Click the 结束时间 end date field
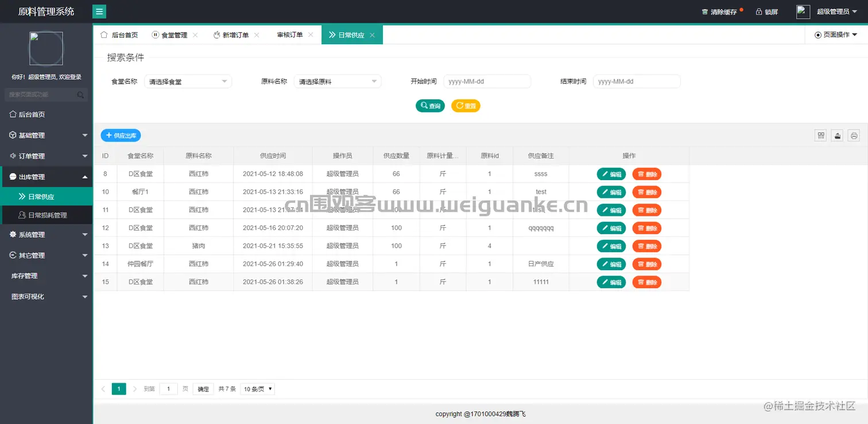The image size is (868, 424). click(x=637, y=81)
